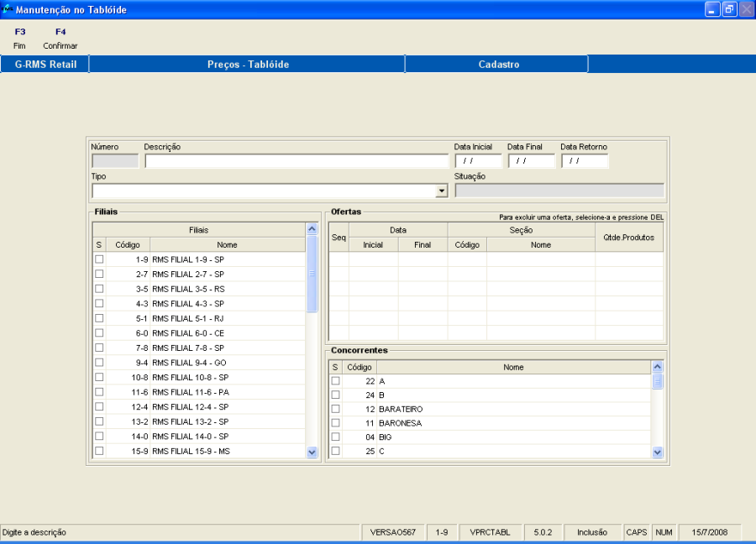This screenshot has height=544, width=756.
Task: Check concorrente 25 C checkbox
Action: point(335,451)
